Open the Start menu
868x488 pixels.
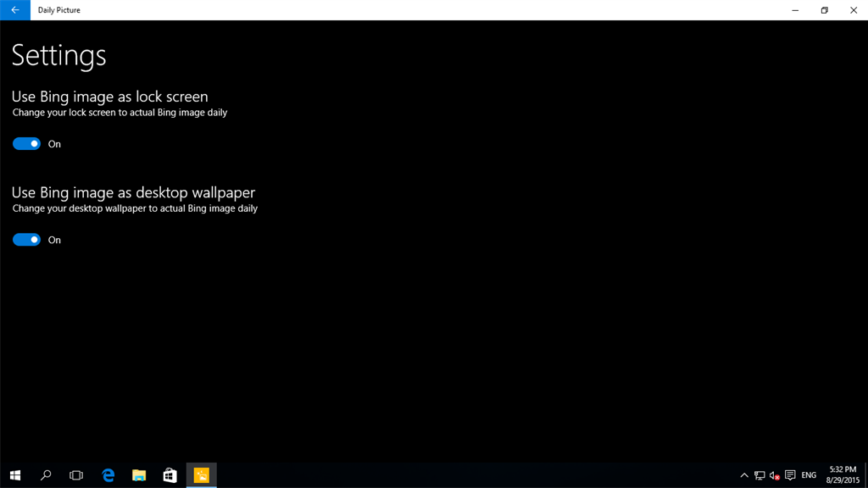coord(14,475)
